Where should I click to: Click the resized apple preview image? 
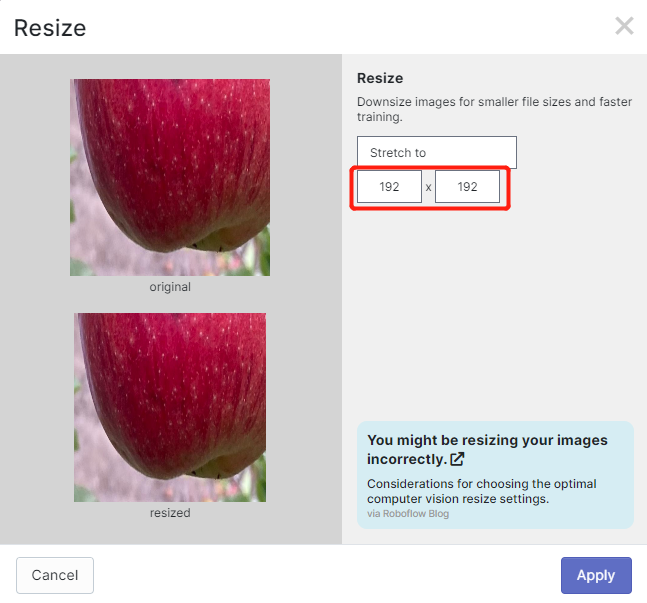(x=170, y=407)
